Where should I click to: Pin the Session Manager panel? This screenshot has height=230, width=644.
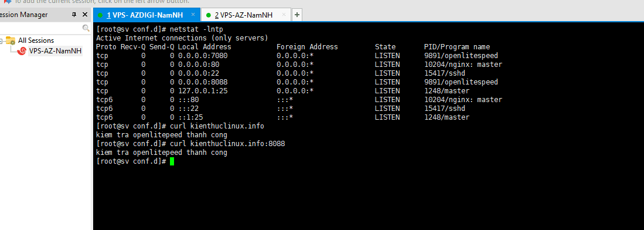pyautogui.click(x=74, y=15)
